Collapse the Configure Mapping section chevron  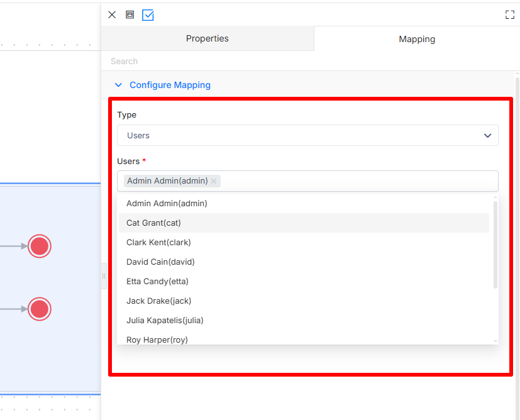[x=118, y=85]
